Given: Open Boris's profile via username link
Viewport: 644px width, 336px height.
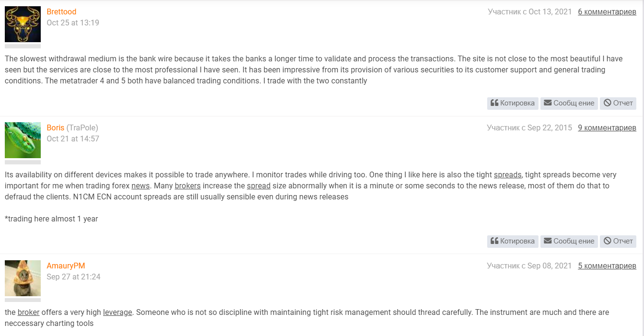Looking at the screenshot, I should point(55,127).
